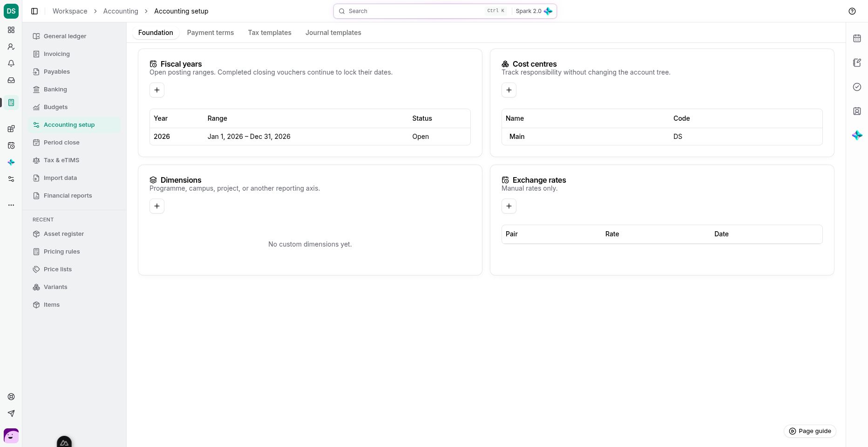Open Financial reports
The height and width of the screenshot is (447, 868).
pos(74,196)
